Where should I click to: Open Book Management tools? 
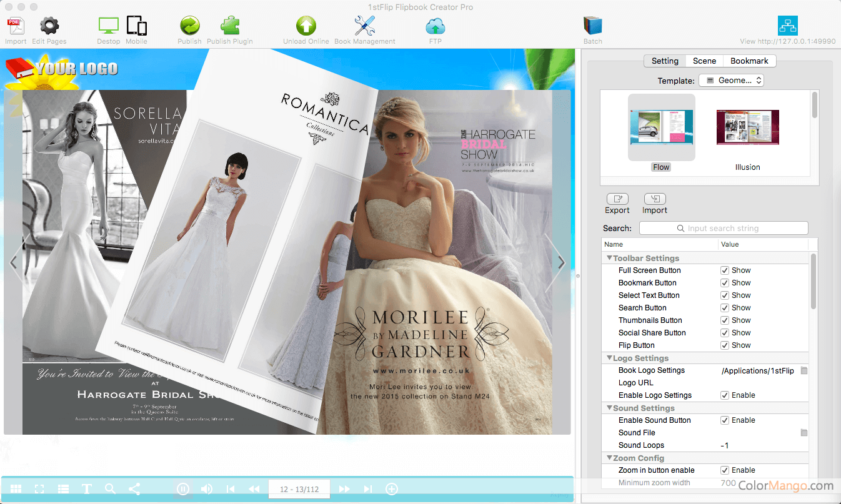tap(365, 26)
